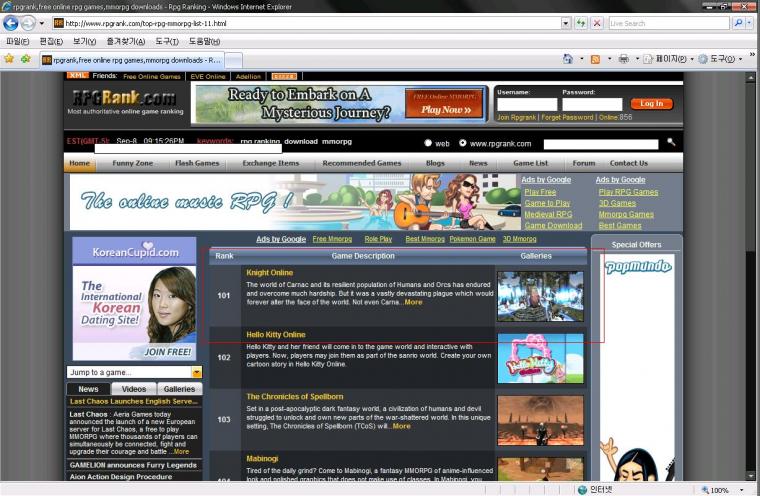Open the Funny Zone nav item
Screen dimensions: 760x496
coord(132,163)
